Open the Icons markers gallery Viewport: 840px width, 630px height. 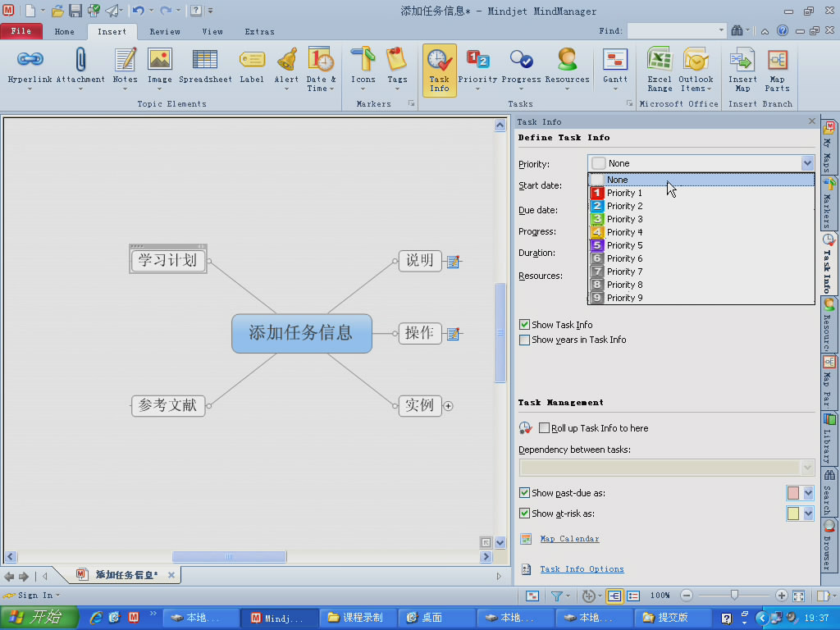pyautogui.click(x=363, y=69)
